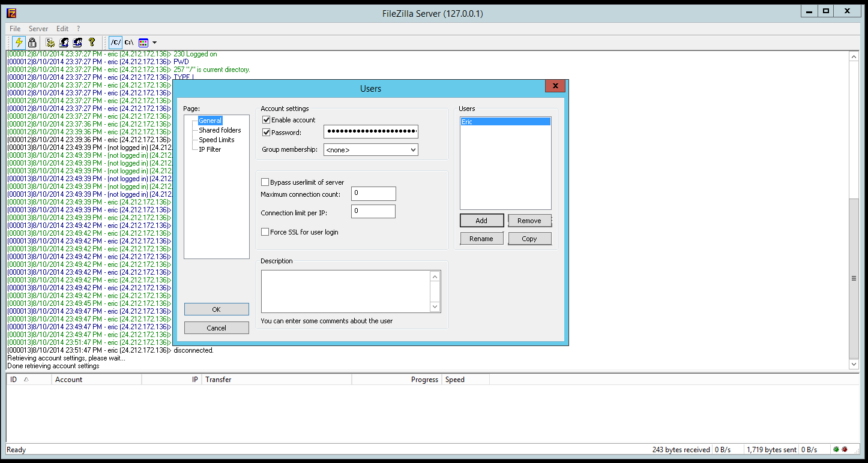The image size is (868, 463).
Task: Click the red send indicator light
Action: pos(845,450)
